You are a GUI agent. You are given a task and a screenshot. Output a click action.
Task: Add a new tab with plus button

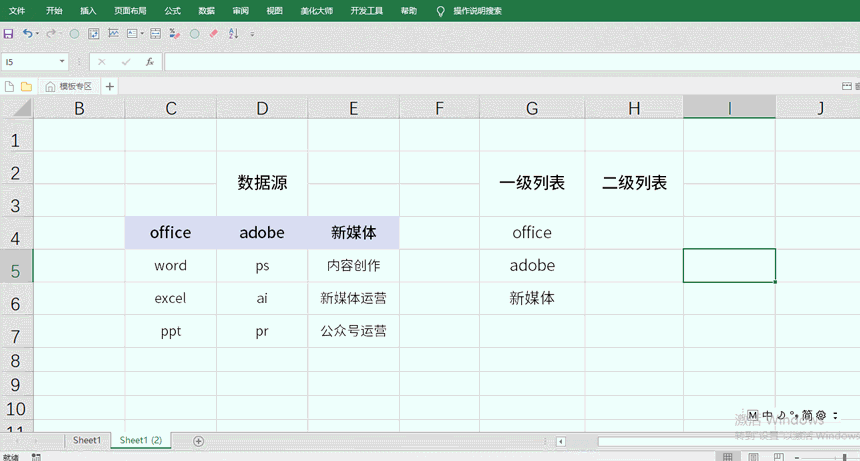click(110, 87)
